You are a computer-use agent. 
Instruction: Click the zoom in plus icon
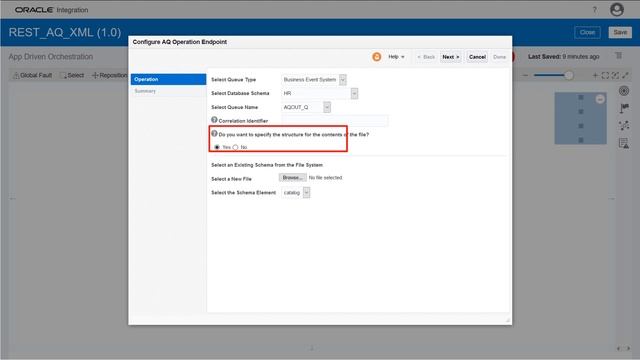(595, 75)
